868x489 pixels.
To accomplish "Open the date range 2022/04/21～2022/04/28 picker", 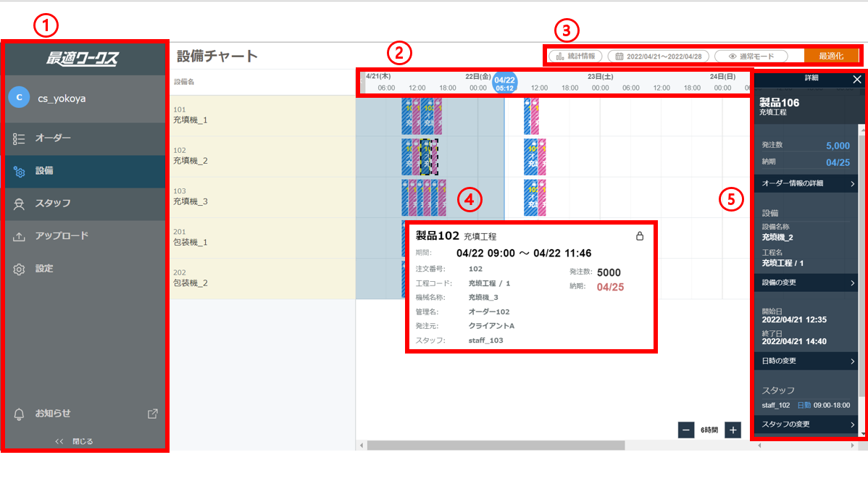I will [658, 57].
